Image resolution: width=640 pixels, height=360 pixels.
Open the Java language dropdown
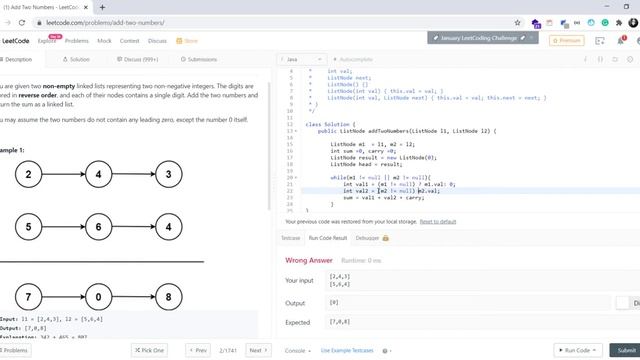pyautogui.click(x=301, y=60)
